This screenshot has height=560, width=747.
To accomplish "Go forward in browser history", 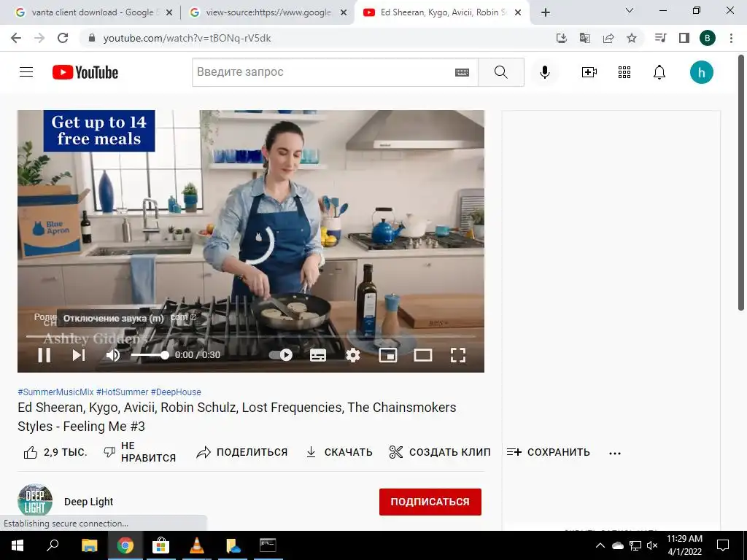I will point(39,38).
